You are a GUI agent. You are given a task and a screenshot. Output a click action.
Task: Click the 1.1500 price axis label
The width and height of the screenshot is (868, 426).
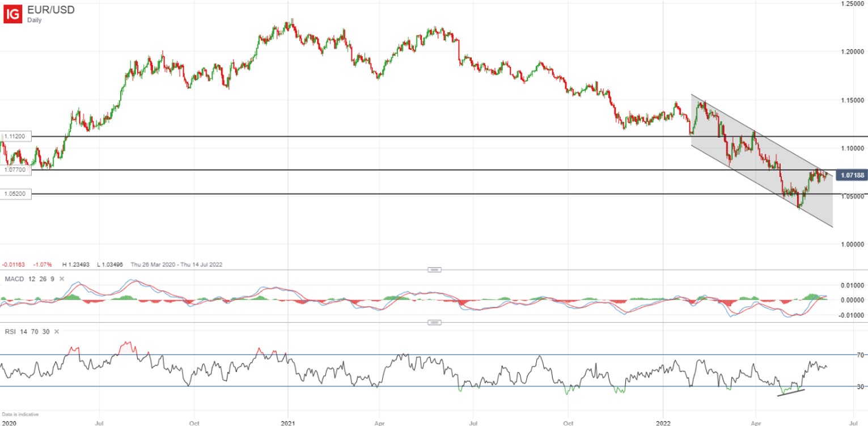pyautogui.click(x=853, y=100)
